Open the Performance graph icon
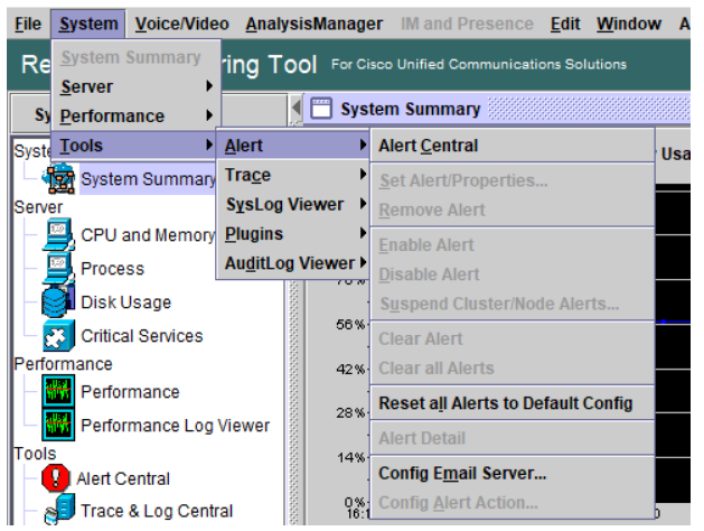 [58, 392]
